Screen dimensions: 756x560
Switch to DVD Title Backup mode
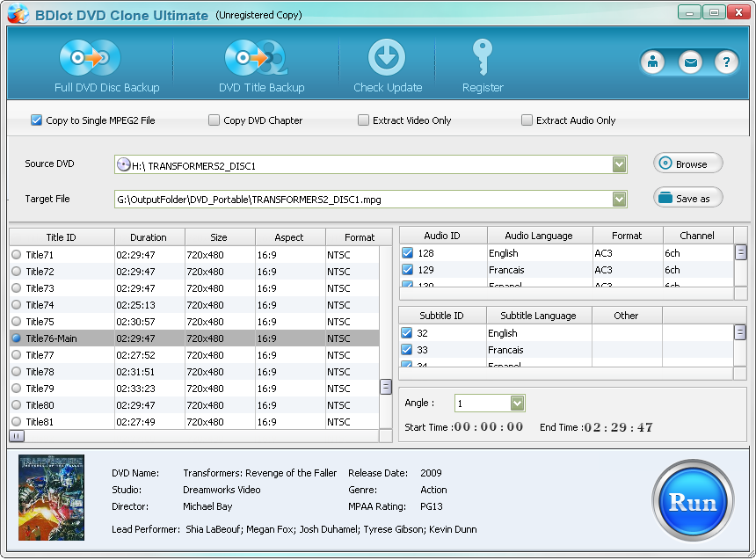pyautogui.click(x=256, y=59)
